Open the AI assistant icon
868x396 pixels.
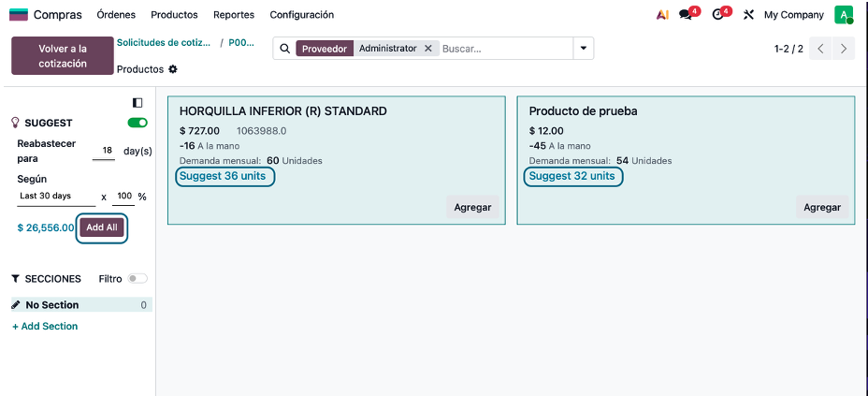coord(662,15)
